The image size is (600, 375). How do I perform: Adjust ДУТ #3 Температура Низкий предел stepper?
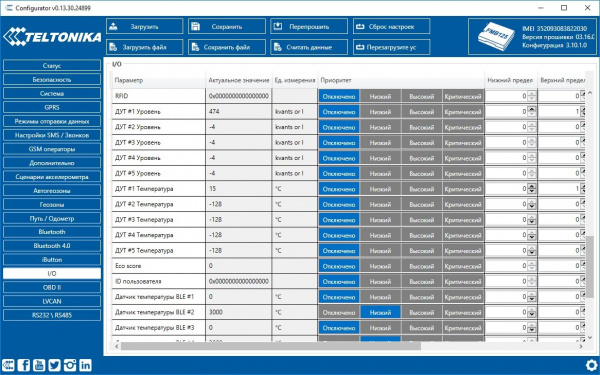(532, 219)
